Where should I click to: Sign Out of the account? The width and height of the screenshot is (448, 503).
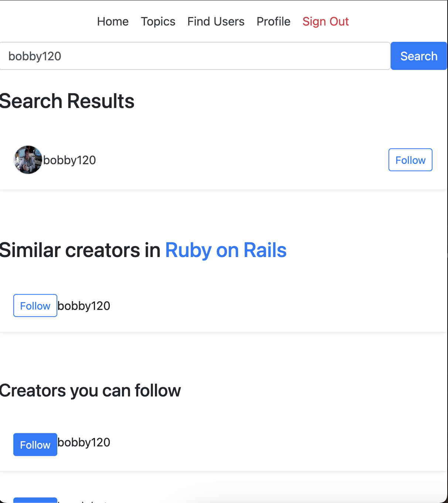click(325, 21)
